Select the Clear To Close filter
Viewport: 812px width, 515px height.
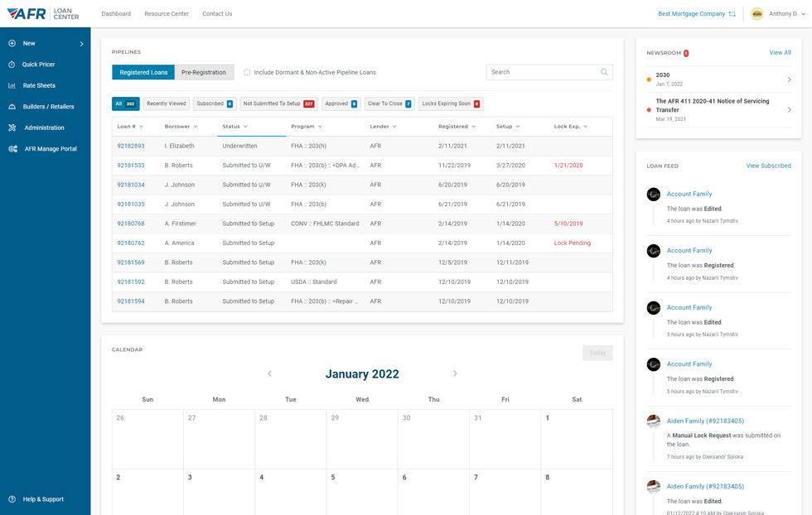pos(389,103)
